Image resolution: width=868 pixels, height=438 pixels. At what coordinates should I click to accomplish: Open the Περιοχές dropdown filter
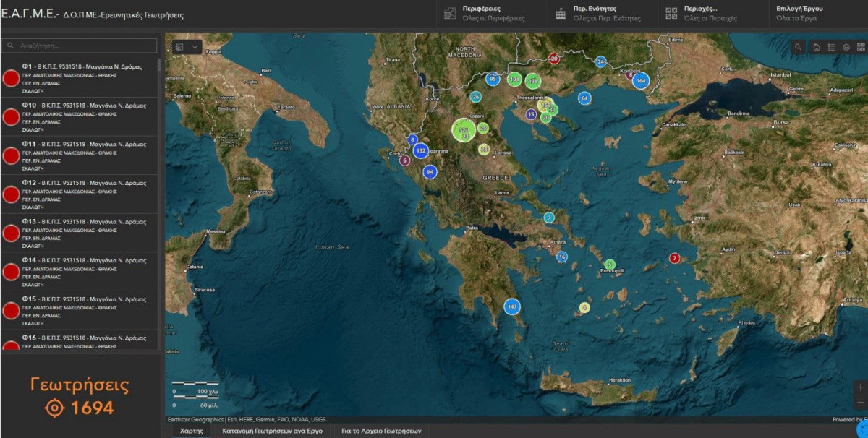712,14
